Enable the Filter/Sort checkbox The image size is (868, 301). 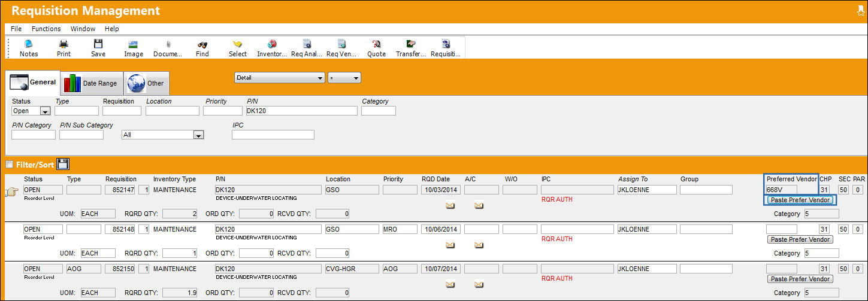[x=9, y=165]
